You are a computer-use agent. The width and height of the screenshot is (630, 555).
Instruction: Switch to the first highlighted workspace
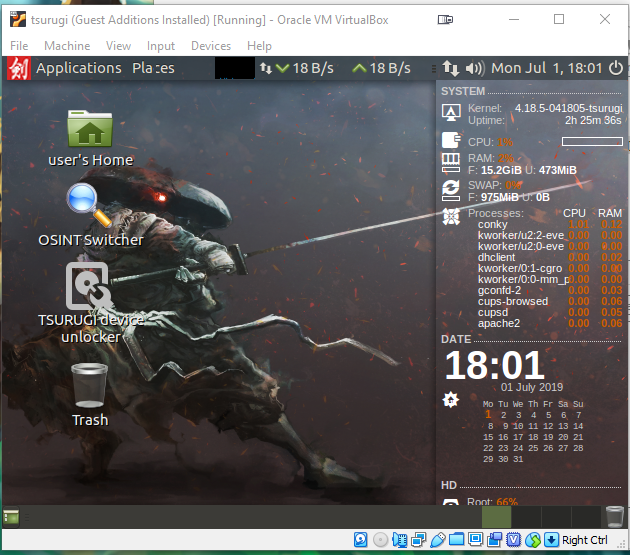(496, 517)
